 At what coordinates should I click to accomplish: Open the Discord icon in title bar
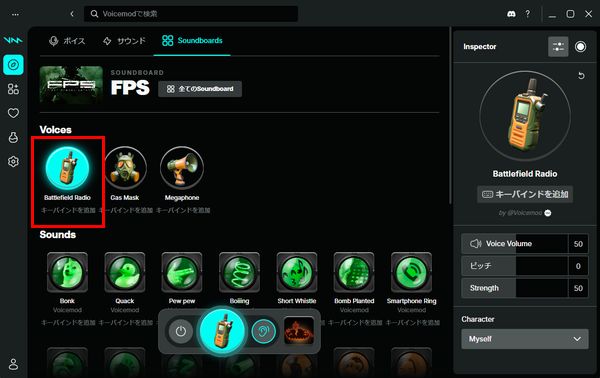pyautogui.click(x=511, y=14)
